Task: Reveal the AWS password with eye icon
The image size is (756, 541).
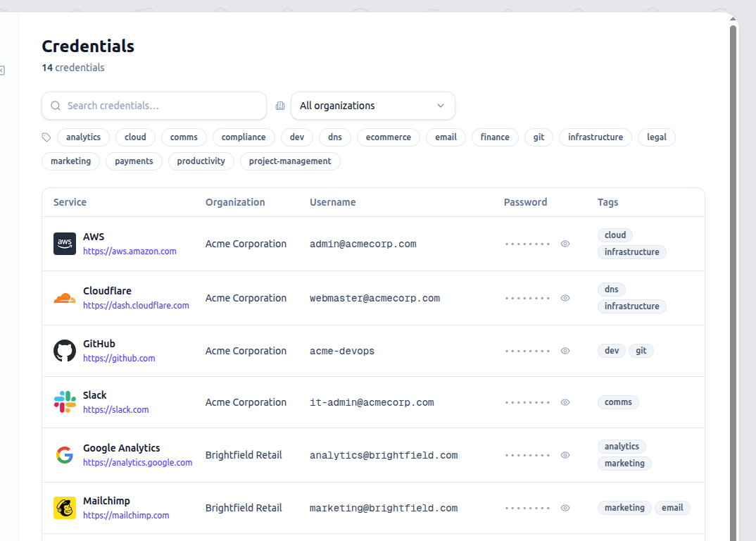Action: pos(565,244)
